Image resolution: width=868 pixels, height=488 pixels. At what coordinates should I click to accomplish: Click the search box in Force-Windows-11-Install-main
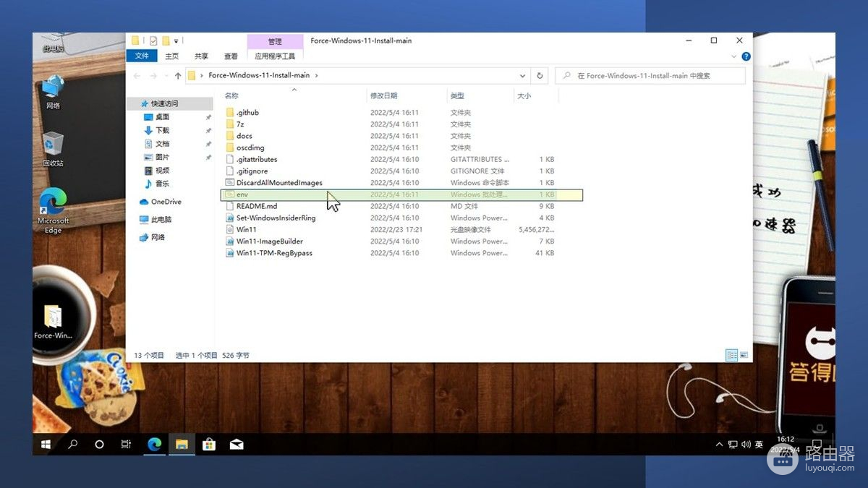pos(651,76)
